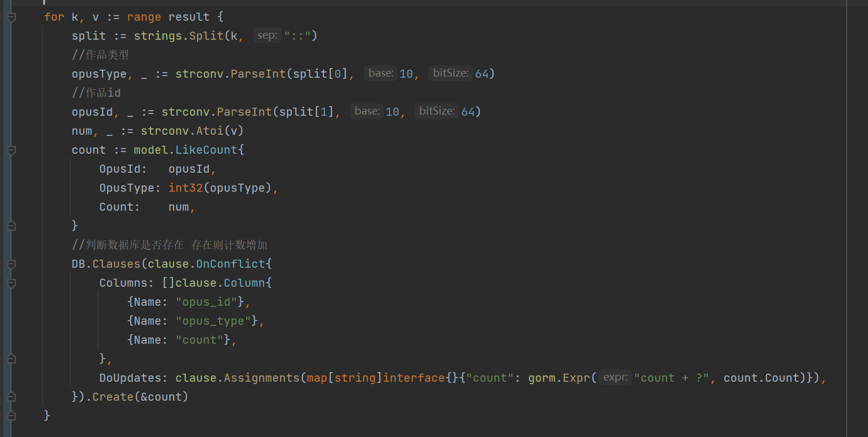Click fold-end marker beside Columns closing brace
868x437 pixels.
tap(11, 359)
